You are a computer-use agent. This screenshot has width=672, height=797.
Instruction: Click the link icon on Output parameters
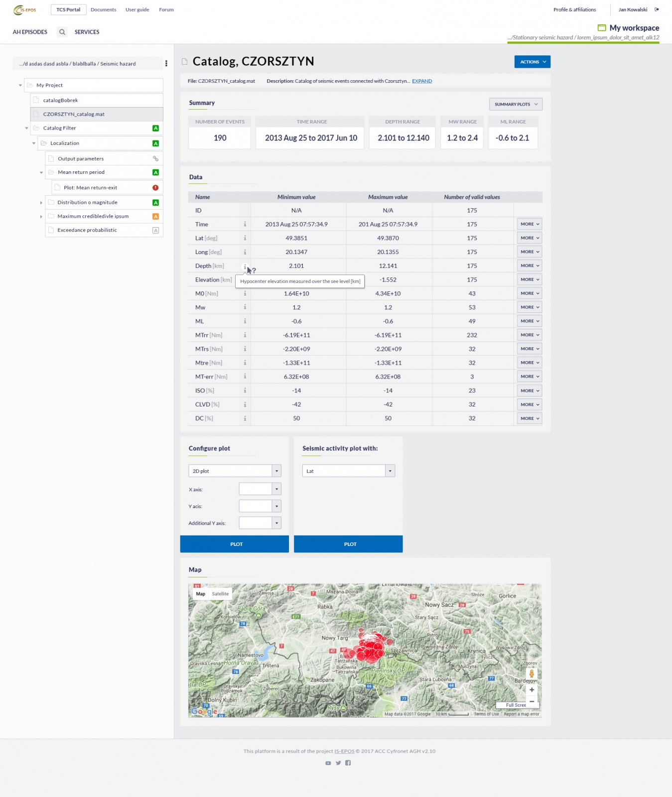point(155,158)
